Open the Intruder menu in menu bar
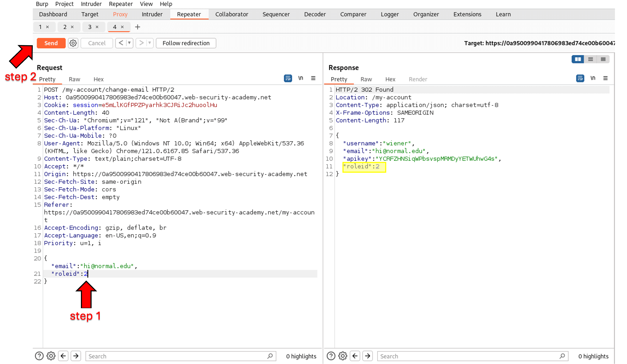Screen dimensions: 627x364 tap(91, 4)
